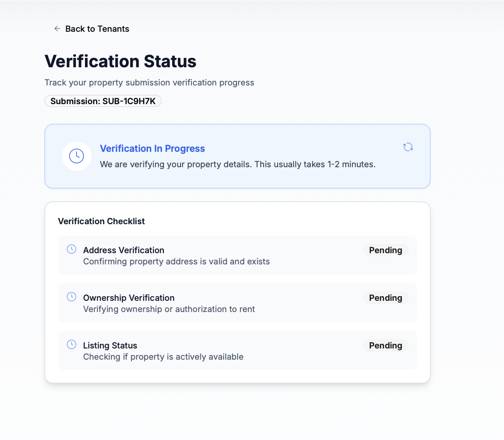Screen dimensions: 504x440
Task: Click the Verification In Progress heading
Action: click(152, 149)
